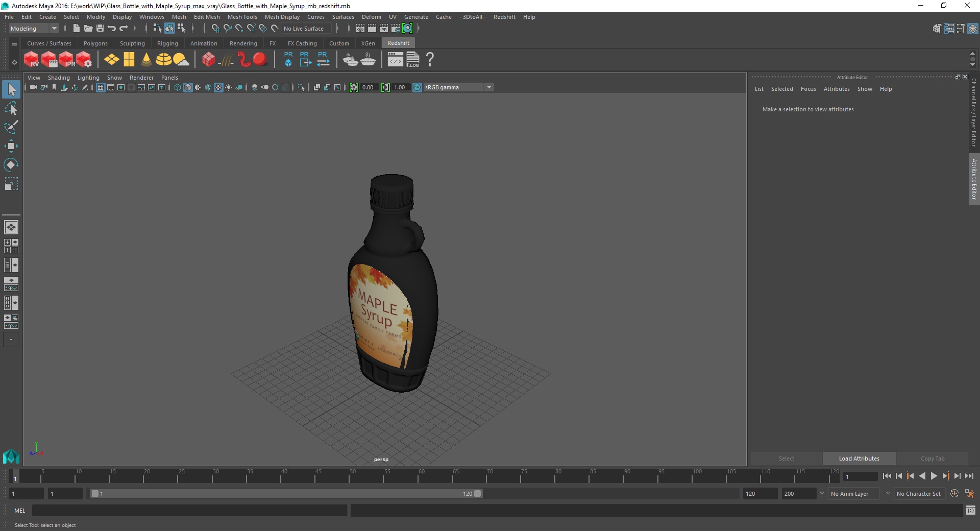The height and width of the screenshot is (531, 980).
Task: Open the Redshift menu in menu bar
Action: [x=504, y=17]
